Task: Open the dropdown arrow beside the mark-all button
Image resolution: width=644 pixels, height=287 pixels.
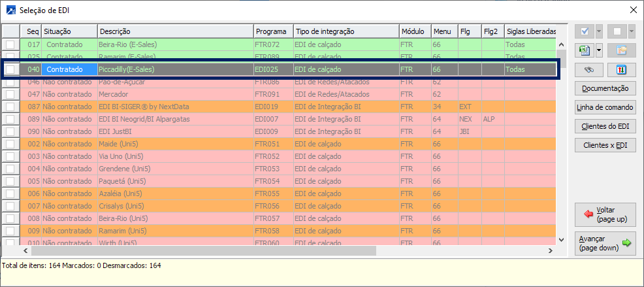Action: click(x=599, y=31)
